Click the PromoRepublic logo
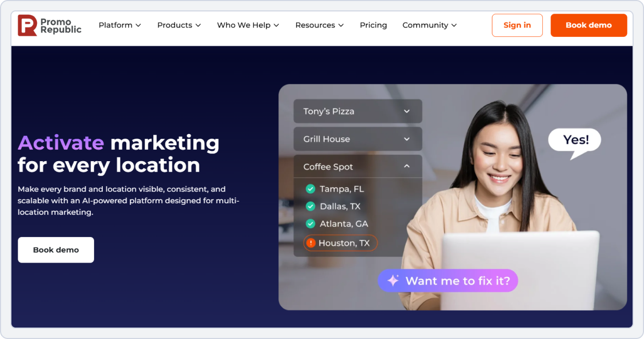The image size is (644, 339). [49, 25]
